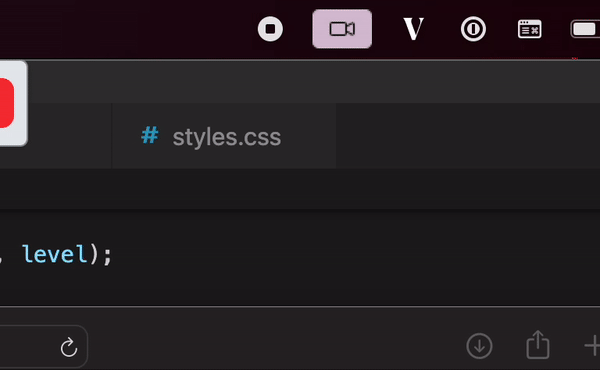This screenshot has height=370, width=600.
Task: Place cursor on the level variable
Action: click(x=55, y=254)
